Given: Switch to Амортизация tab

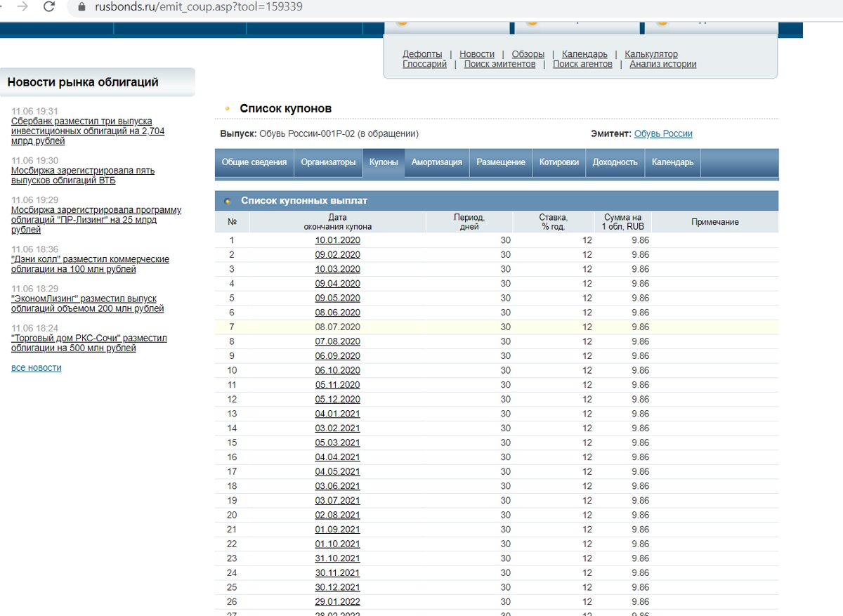Looking at the screenshot, I should pos(437,162).
